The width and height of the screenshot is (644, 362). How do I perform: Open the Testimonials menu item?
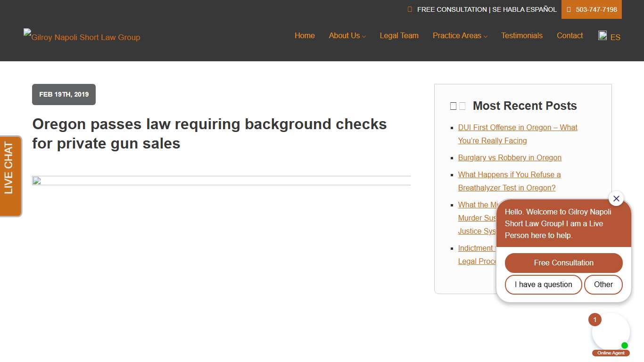(522, 35)
